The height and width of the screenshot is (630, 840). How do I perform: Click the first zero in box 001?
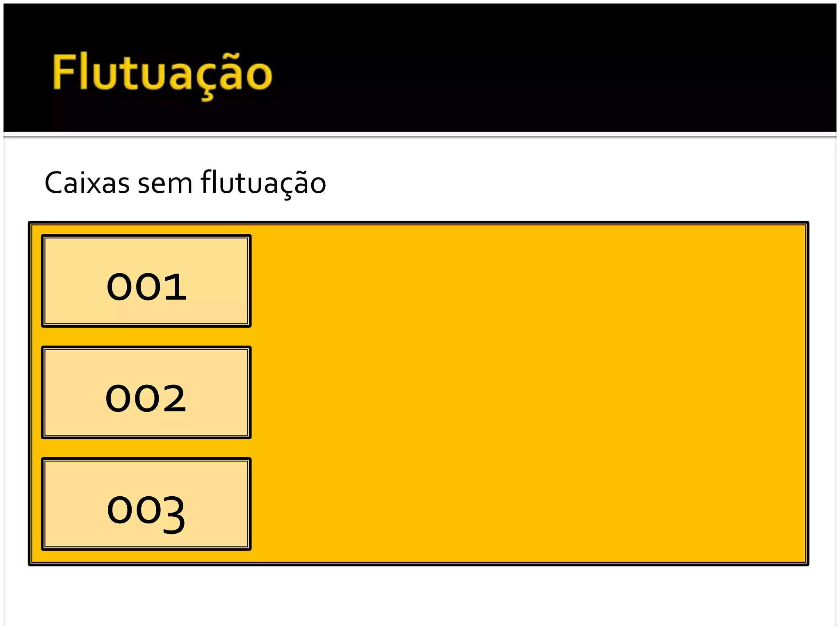(x=120, y=287)
